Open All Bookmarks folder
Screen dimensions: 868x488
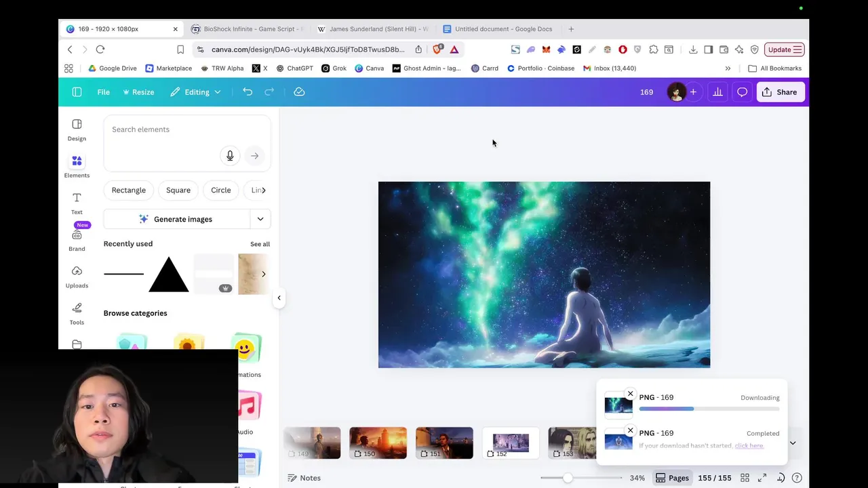774,68
